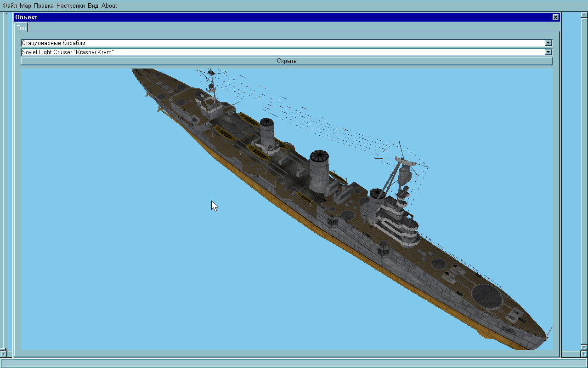The height and width of the screenshot is (368, 588).
Task: Open the Правка menu
Action: click(44, 6)
